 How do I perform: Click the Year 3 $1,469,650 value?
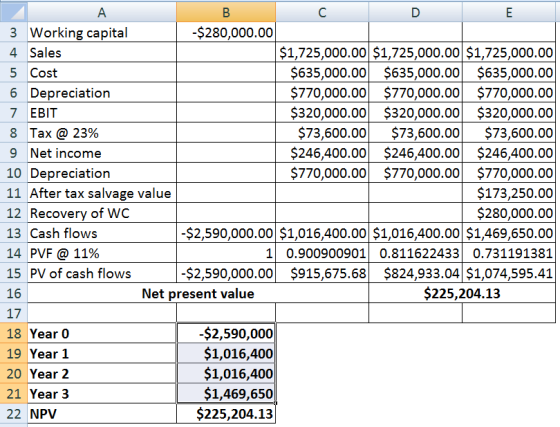pos(226,394)
